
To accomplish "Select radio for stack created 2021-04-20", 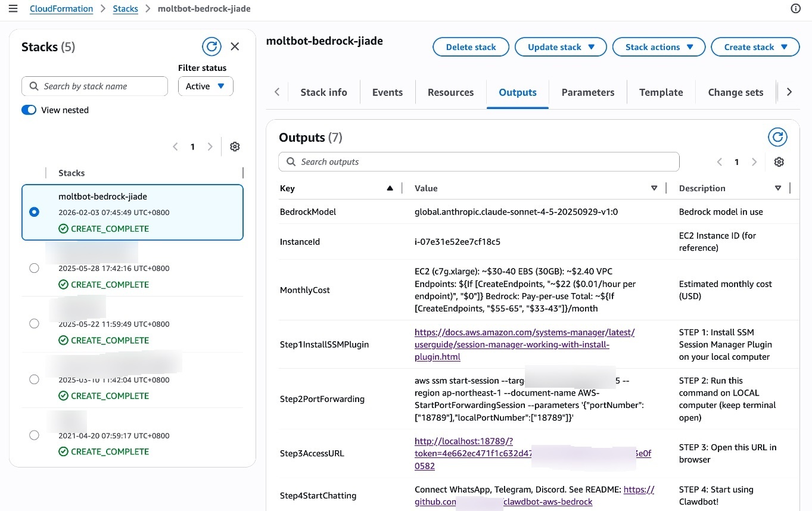I will (x=34, y=435).
